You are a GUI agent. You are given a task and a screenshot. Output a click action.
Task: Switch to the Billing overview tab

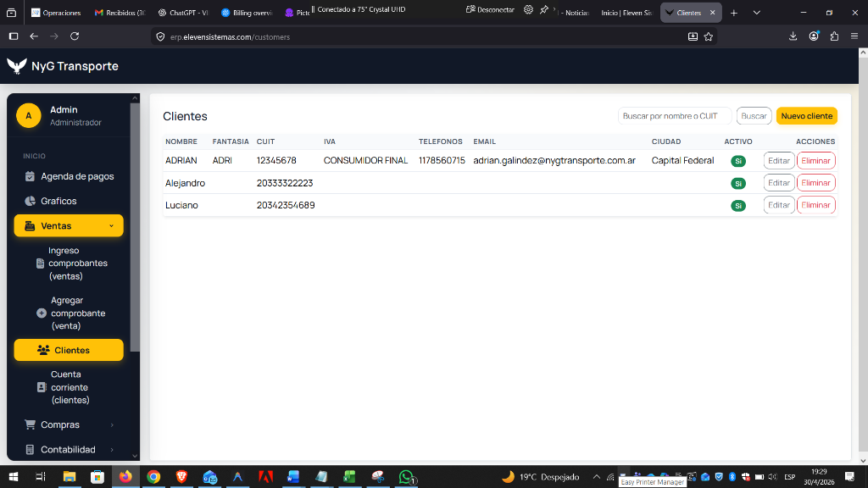point(247,12)
